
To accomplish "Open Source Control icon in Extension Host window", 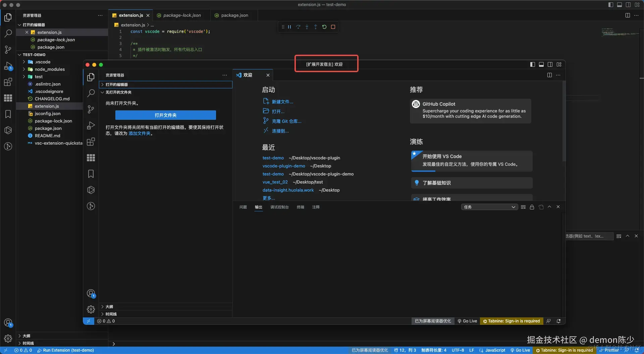I will coord(91,109).
